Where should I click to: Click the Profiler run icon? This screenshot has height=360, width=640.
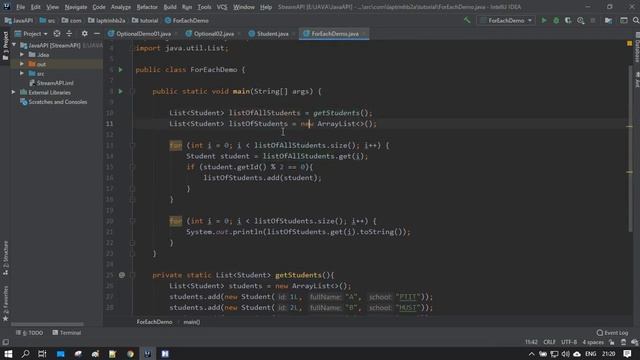580,20
